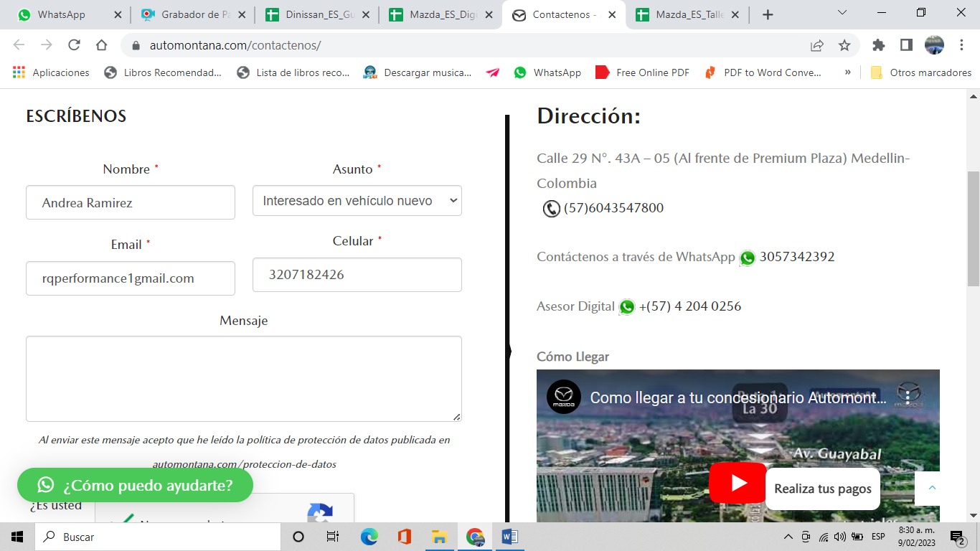Open the Otros marcadores folder
The image size is (980, 551).
[x=920, y=72]
